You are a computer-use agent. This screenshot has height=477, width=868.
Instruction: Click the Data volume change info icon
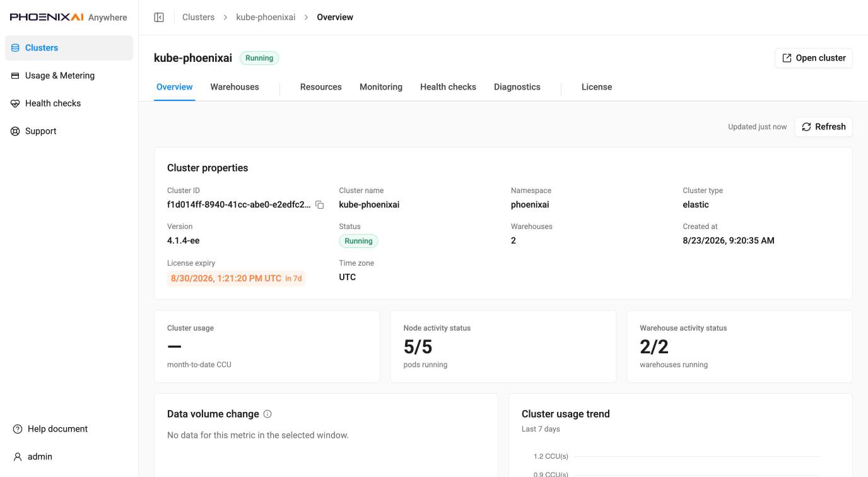267,414
